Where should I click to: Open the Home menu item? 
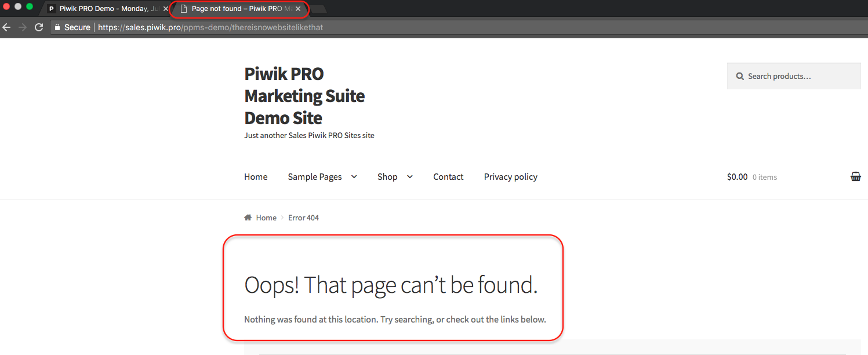tap(256, 177)
